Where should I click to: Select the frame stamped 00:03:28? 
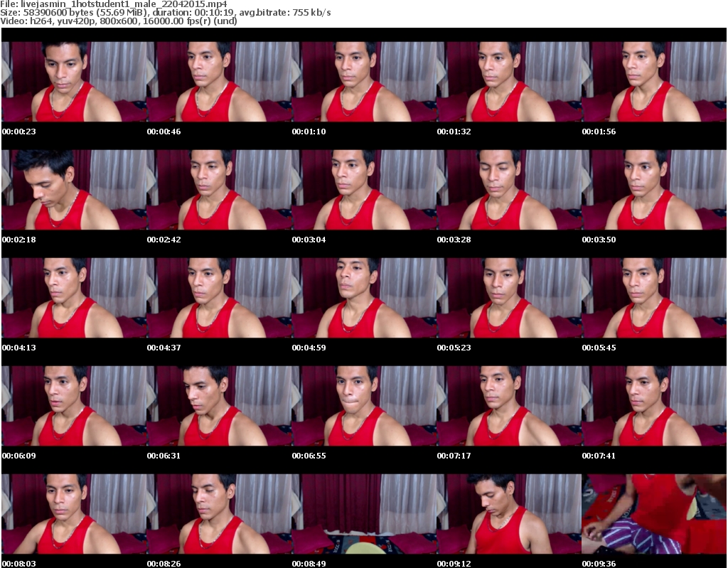coord(509,190)
